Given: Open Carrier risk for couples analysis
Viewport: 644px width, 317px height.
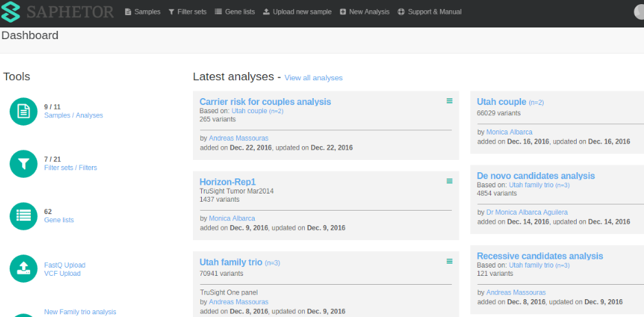Looking at the screenshot, I should [265, 102].
